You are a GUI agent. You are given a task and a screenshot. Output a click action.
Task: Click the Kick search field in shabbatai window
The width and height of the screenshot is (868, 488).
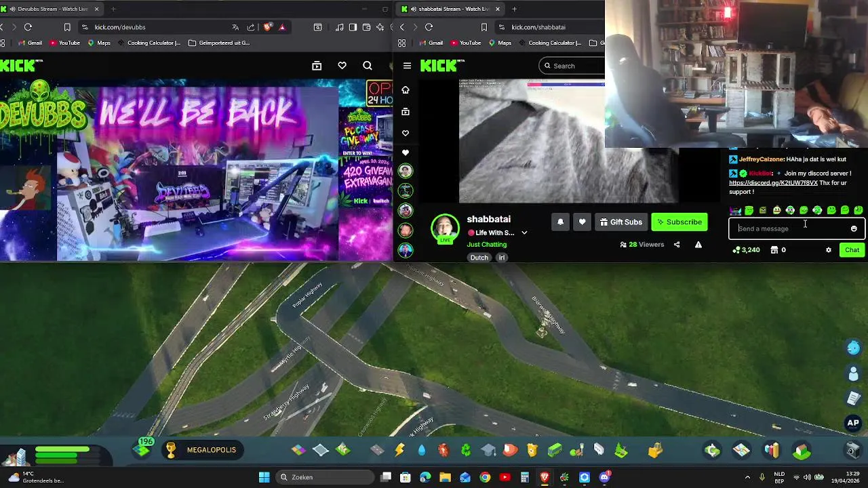click(x=572, y=66)
